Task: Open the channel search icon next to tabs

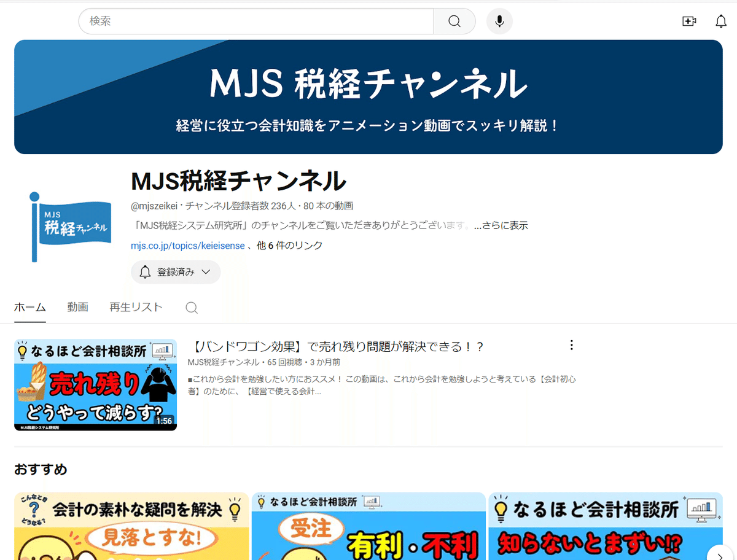Action: [x=191, y=307]
